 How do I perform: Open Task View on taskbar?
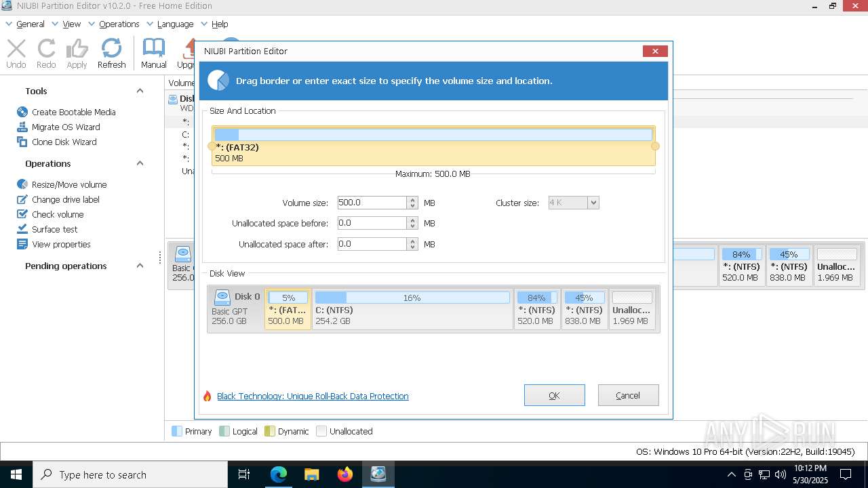pos(244,474)
